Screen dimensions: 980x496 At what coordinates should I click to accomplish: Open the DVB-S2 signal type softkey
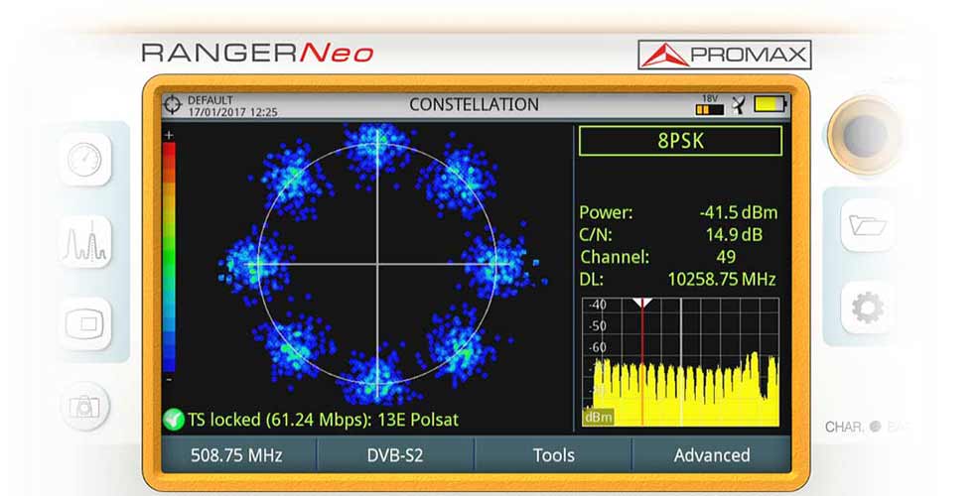coord(394,455)
